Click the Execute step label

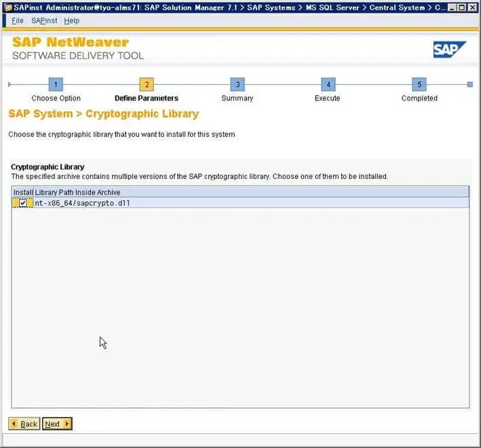coord(327,98)
